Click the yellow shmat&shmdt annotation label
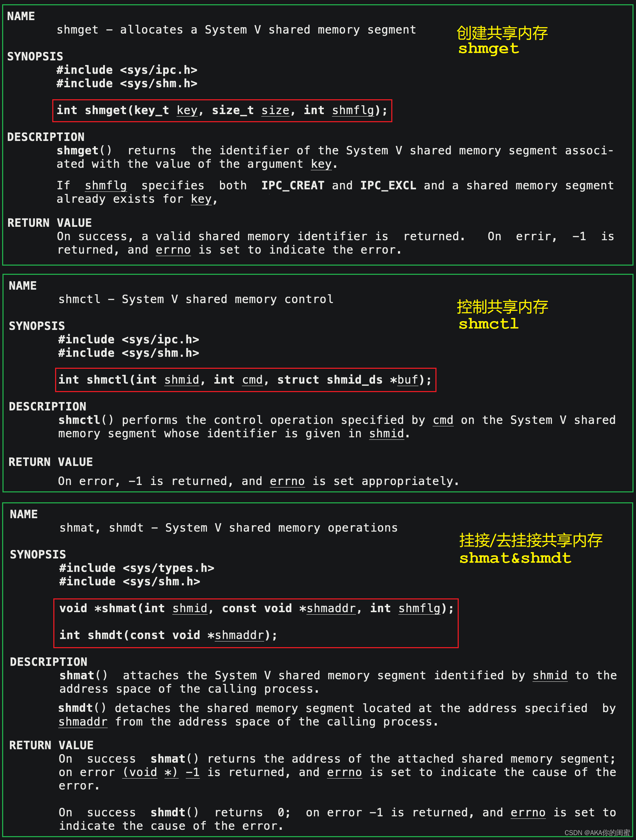The width and height of the screenshot is (636, 840). pyautogui.click(x=515, y=558)
